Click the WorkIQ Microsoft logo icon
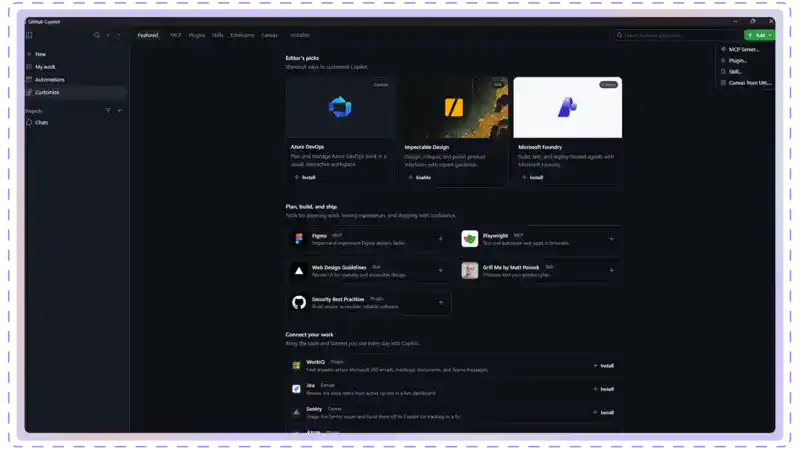800x450 pixels. (x=296, y=365)
